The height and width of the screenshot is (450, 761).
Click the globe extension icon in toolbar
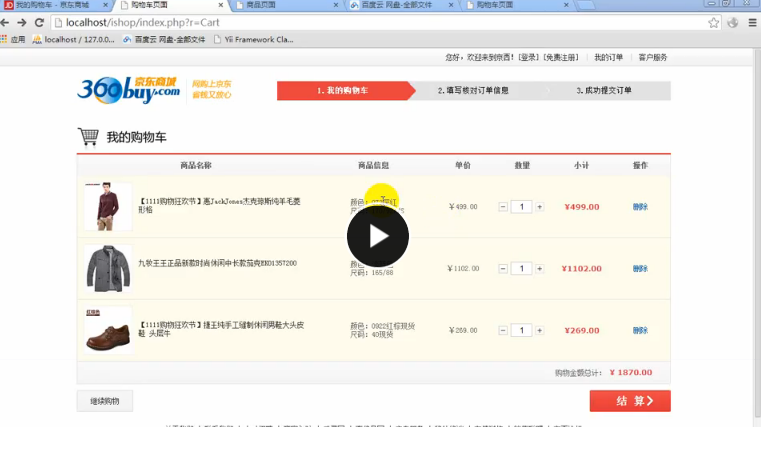coord(732,23)
